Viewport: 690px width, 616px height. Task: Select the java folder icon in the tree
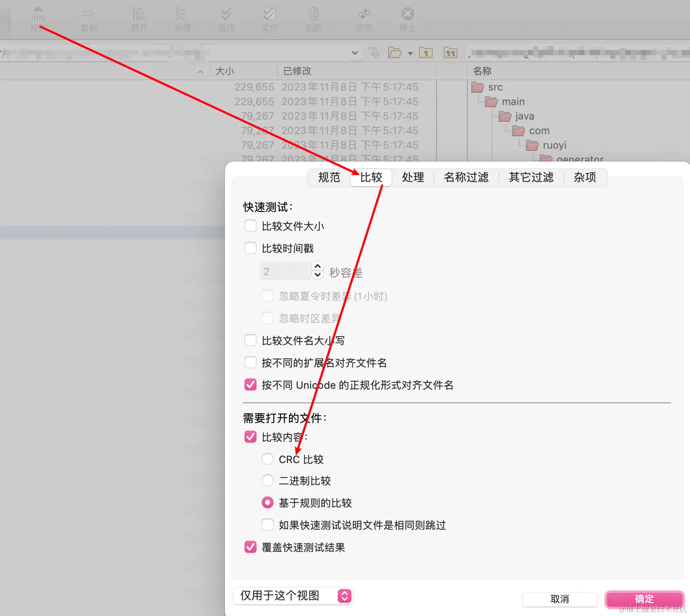(x=505, y=116)
